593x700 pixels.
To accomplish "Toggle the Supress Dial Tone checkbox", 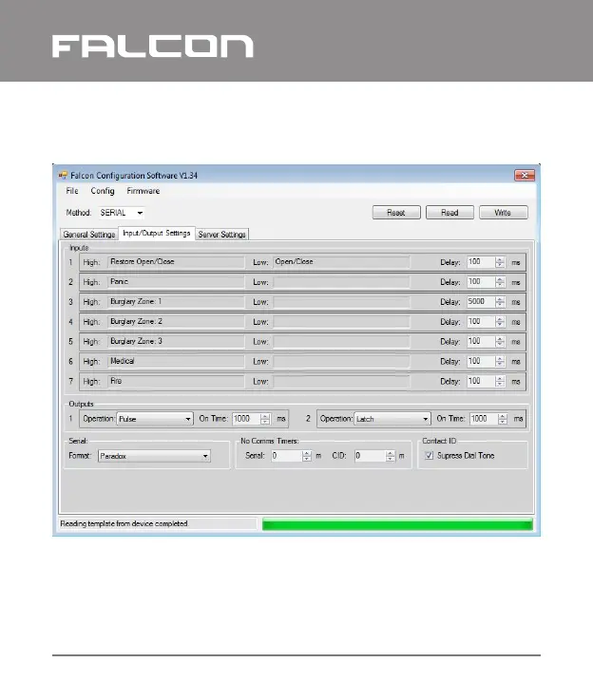I will (430, 455).
